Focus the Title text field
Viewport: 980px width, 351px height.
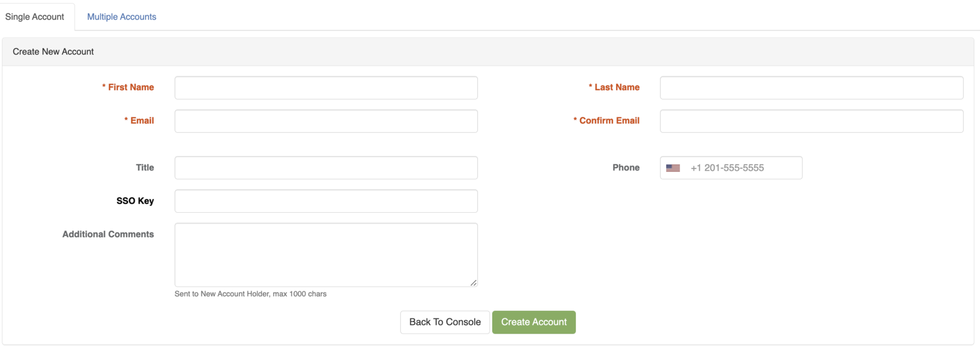tap(326, 168)
